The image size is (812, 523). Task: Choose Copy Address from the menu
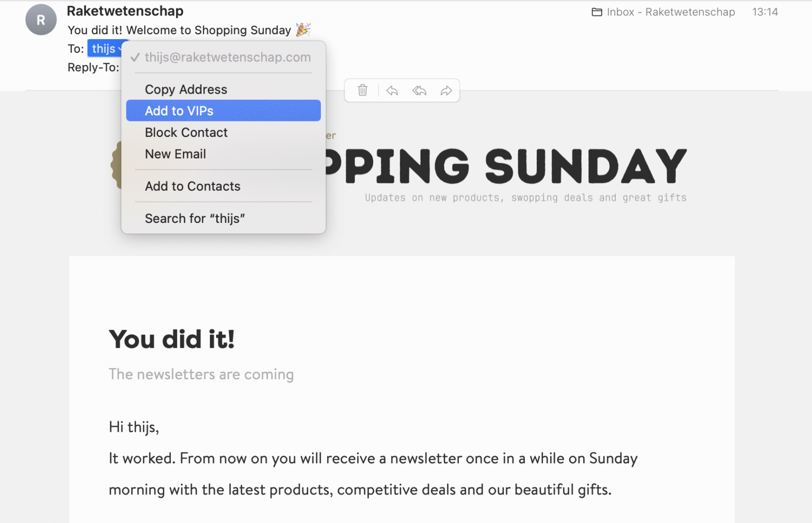[186, 89]
